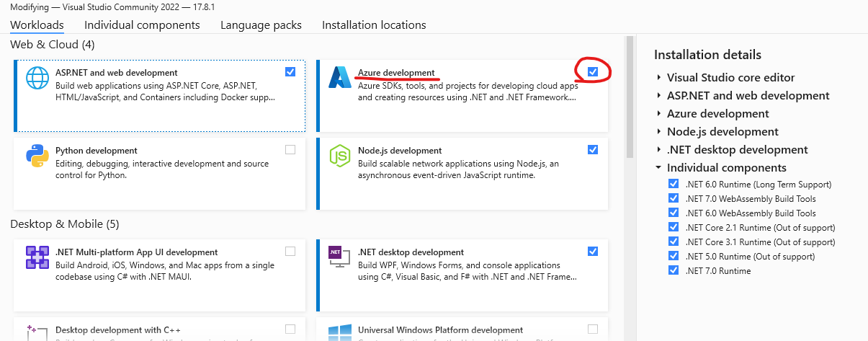Uncheck .NET 7.0 WebAssembly Build Tools

click(x=674, y=198)
